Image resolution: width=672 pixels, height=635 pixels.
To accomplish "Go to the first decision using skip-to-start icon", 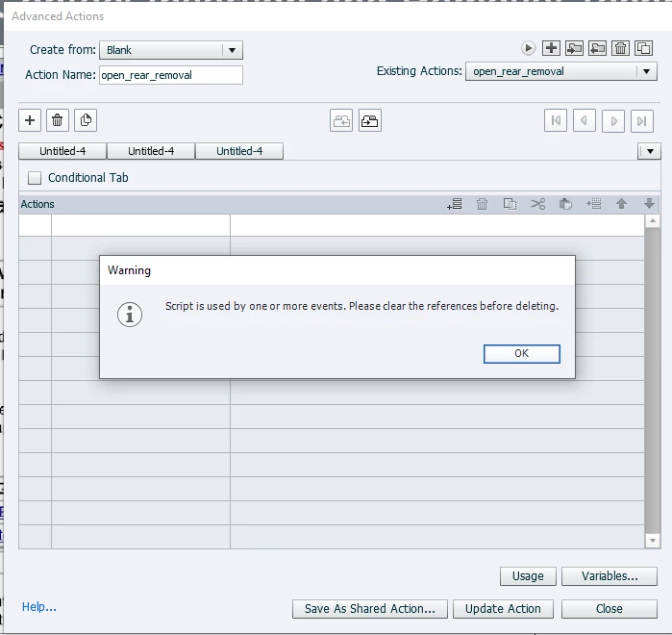I will (x=556, y=120).
